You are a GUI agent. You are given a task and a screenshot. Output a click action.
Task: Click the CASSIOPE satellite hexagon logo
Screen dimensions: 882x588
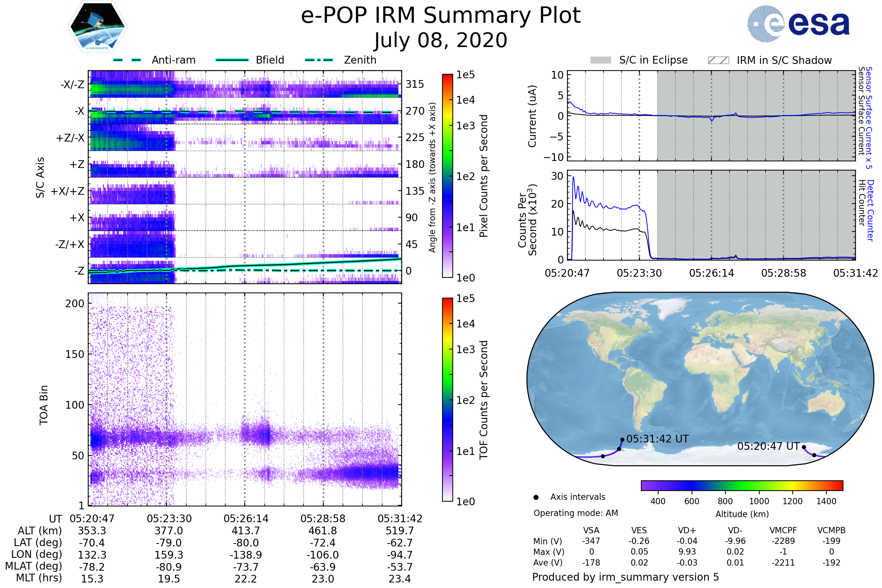pos(97,27)
